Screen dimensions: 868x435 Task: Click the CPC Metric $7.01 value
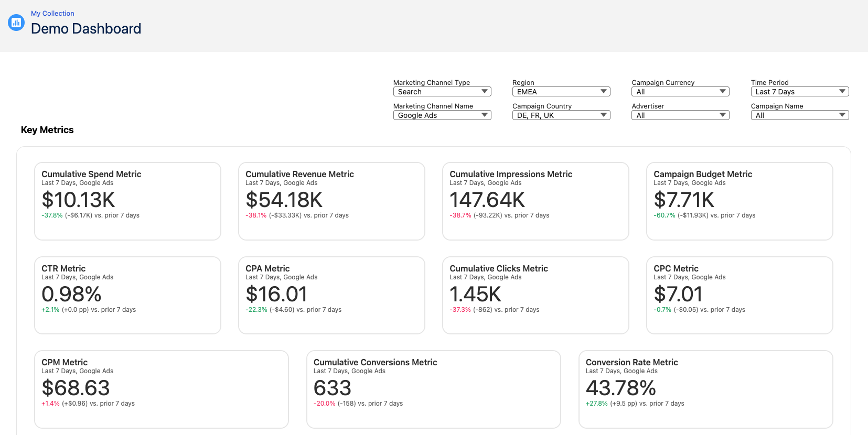(678, 294)
